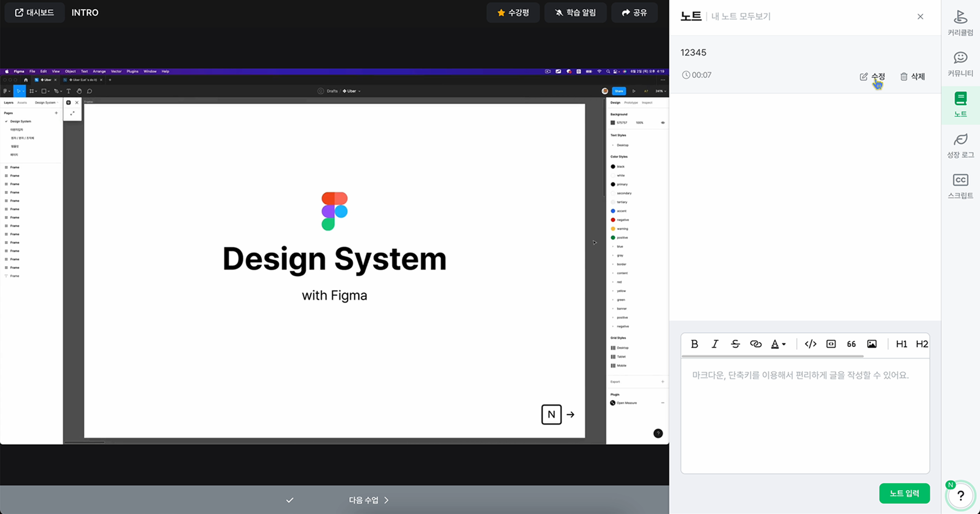Viewport: 980px width, 514px height.
Task: Open the Arrange menu in the Figma video
Action: click(99, 71)
